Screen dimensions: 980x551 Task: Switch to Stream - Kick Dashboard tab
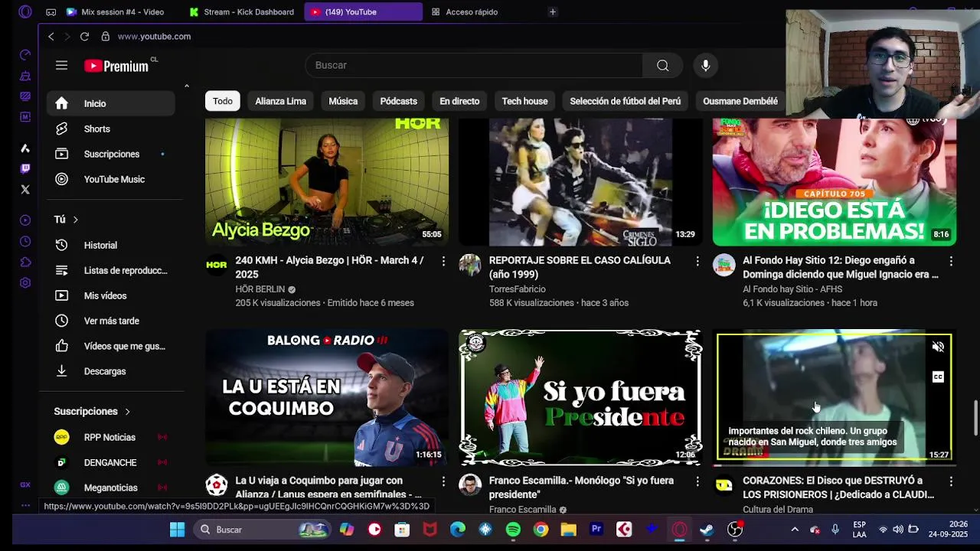pyautogui.click(x=243, y=11)
